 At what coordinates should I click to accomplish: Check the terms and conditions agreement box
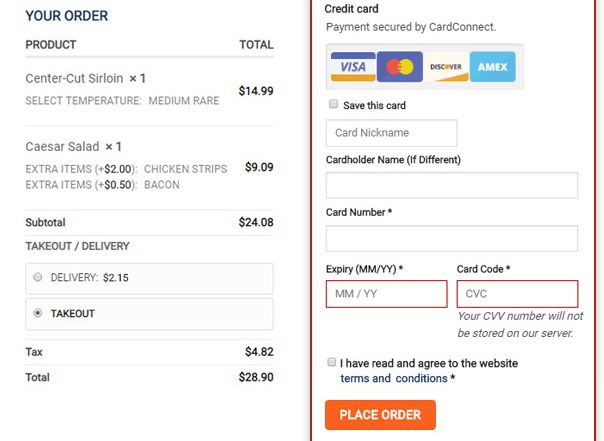(332, 363)
